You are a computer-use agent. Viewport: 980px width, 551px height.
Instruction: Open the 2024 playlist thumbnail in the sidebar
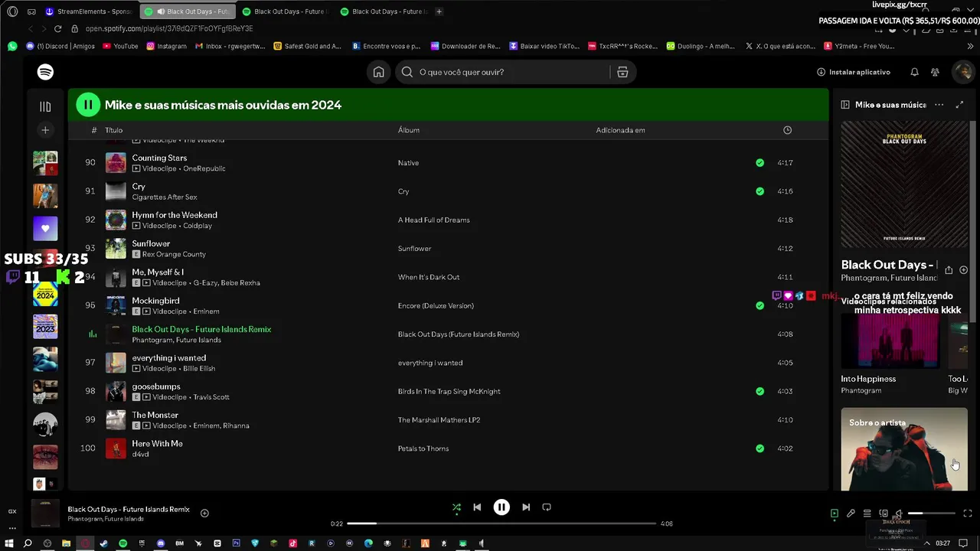click(45, 294)
